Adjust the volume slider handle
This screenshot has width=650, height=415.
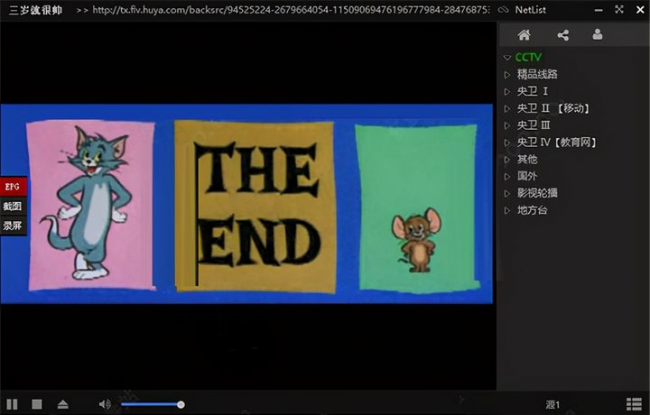pos(181,405)
